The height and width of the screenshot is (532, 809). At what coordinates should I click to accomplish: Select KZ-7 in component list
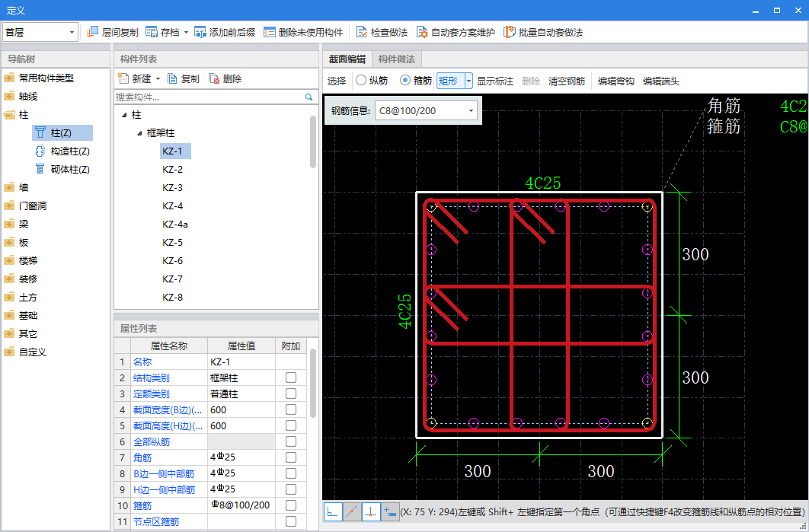click(x=172, y=279)
